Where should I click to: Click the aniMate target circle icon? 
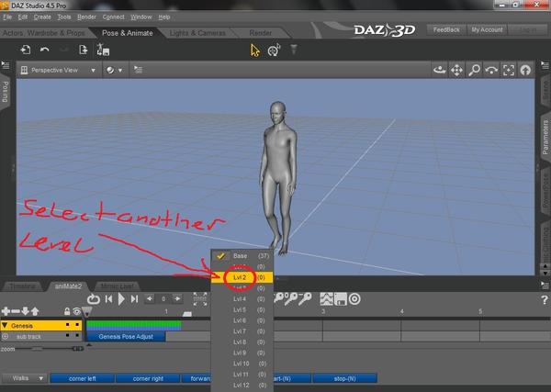(354, 299)
